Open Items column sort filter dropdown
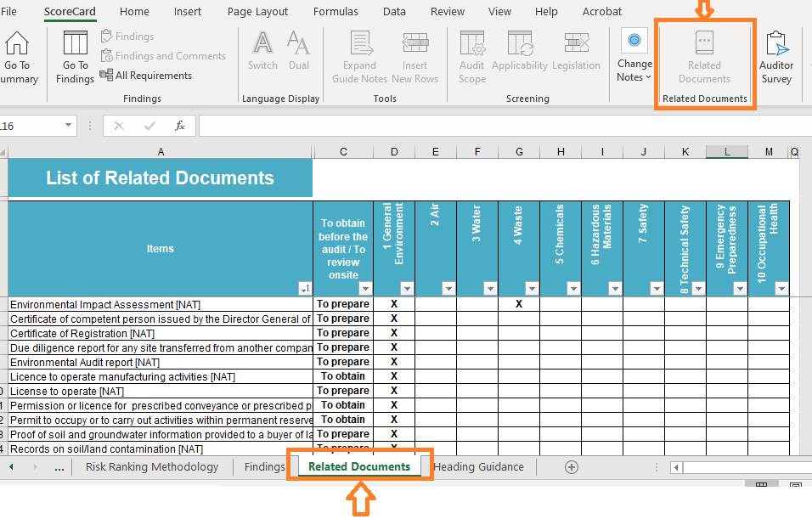Viewport: 812px width, 519px height. pyautogui.click(x=305, y=289)
